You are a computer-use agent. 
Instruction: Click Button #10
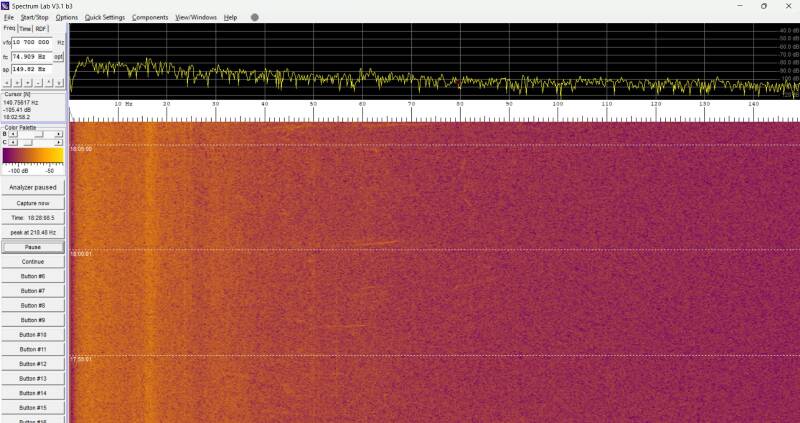33,335
